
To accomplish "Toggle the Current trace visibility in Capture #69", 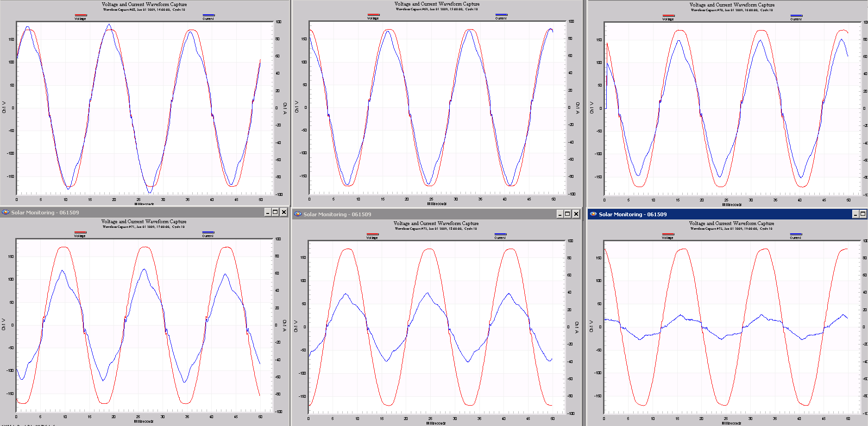I will pos(500,15).
